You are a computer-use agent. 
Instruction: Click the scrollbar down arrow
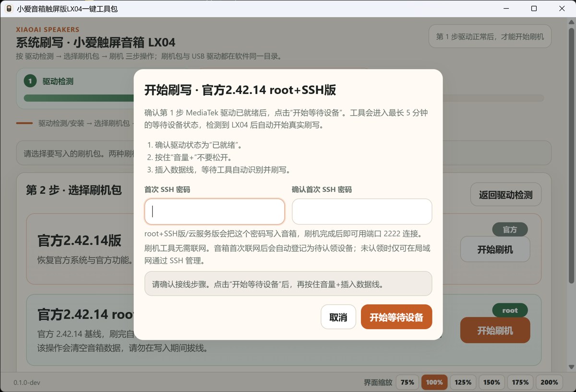click(571, 367)
